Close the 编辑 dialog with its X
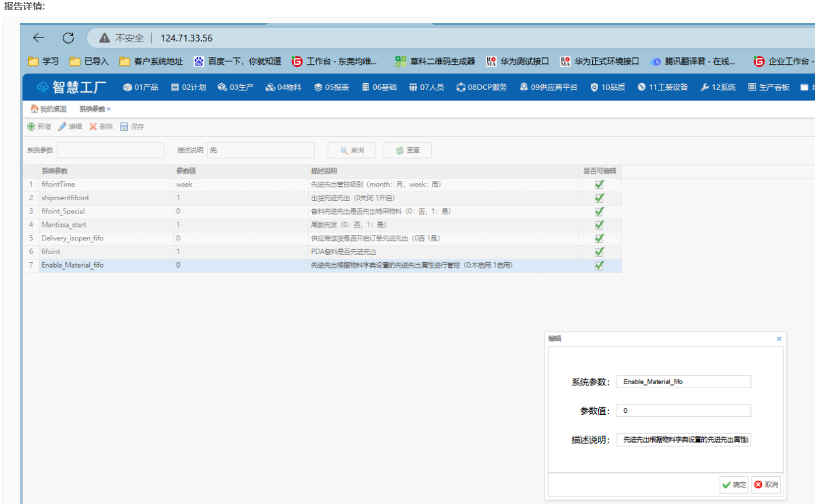815x504 pixels. [779, 338]
